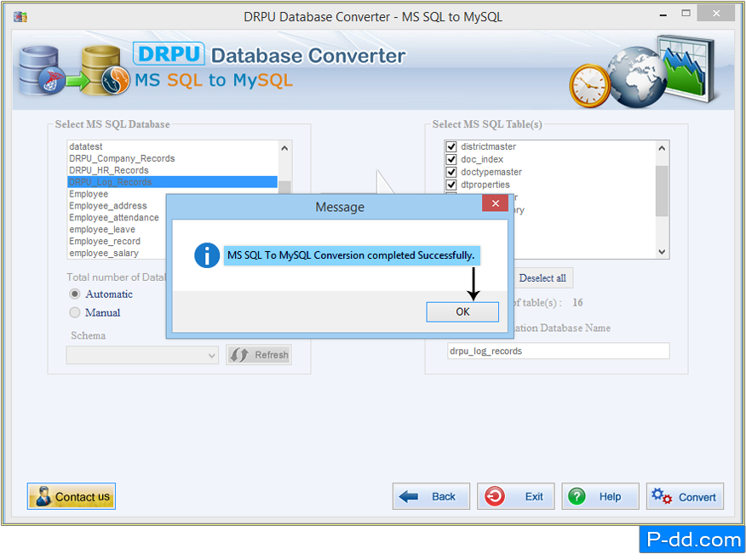Click the app icon in title bar
The height and width of the screenshot is (560, 746).
20,16
